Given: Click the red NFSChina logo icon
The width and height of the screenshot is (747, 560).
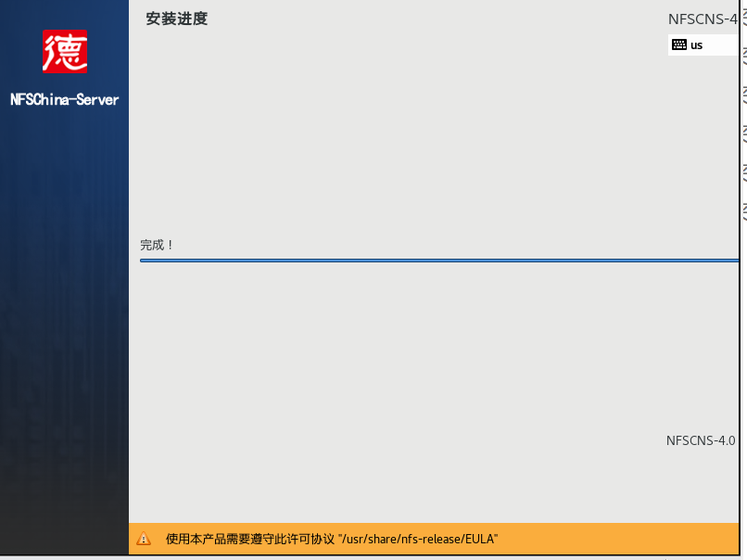Looking at the screenshot, I should (64, 51).
